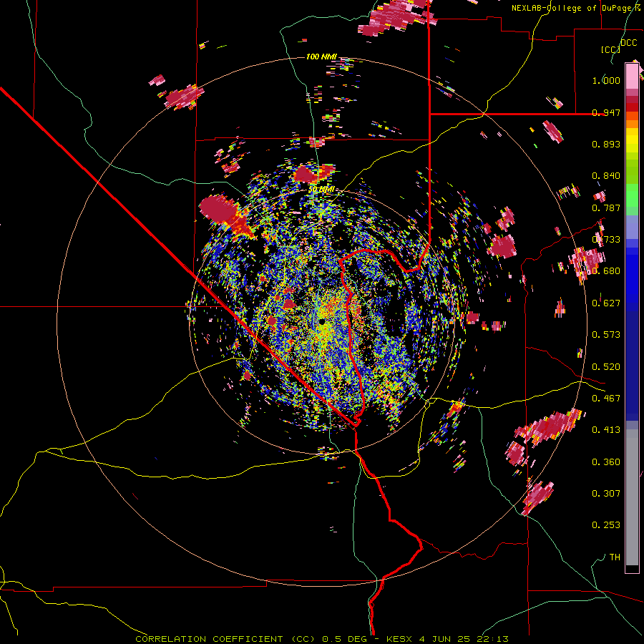Click the DCC label at top right
This screenshot has width=644, height=644.
coord(628,43)
